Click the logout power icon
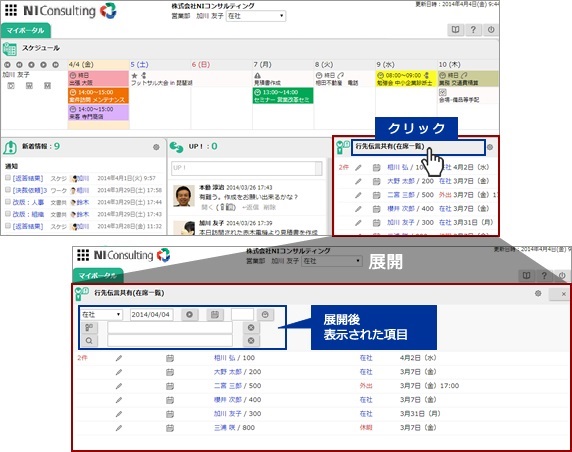 [x=491, y=30]
